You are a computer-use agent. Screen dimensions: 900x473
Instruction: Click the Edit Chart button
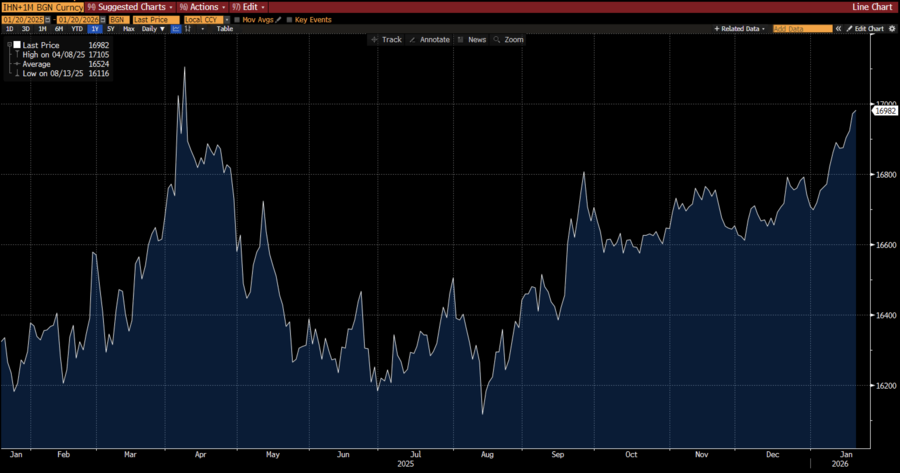tap(864, 29)
